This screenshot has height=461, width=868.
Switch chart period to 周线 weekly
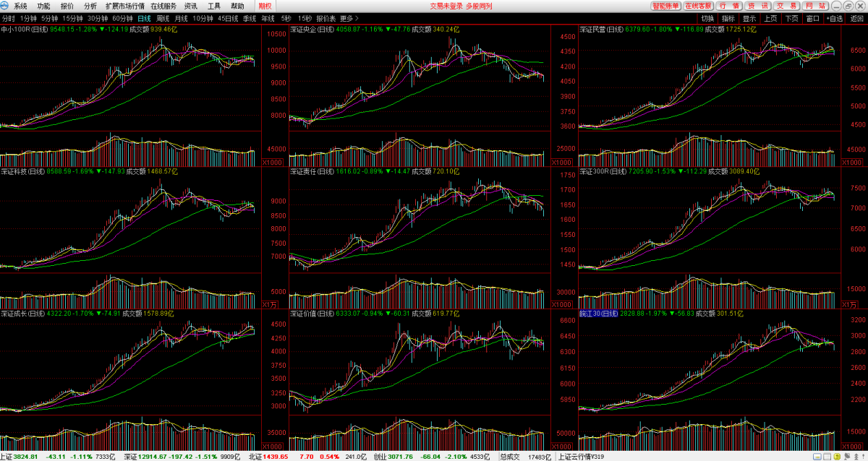(x=163, y=18)
